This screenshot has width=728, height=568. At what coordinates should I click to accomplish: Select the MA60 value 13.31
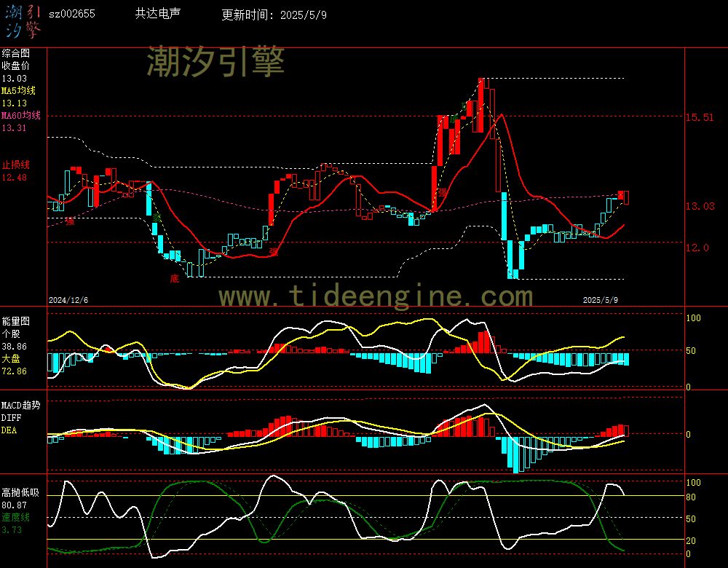pos(15,127)
